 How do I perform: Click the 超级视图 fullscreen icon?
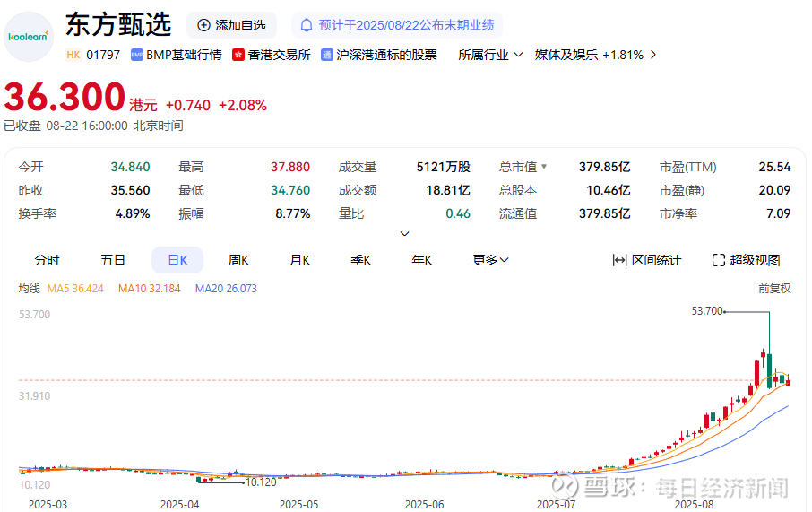pos(718,260)
